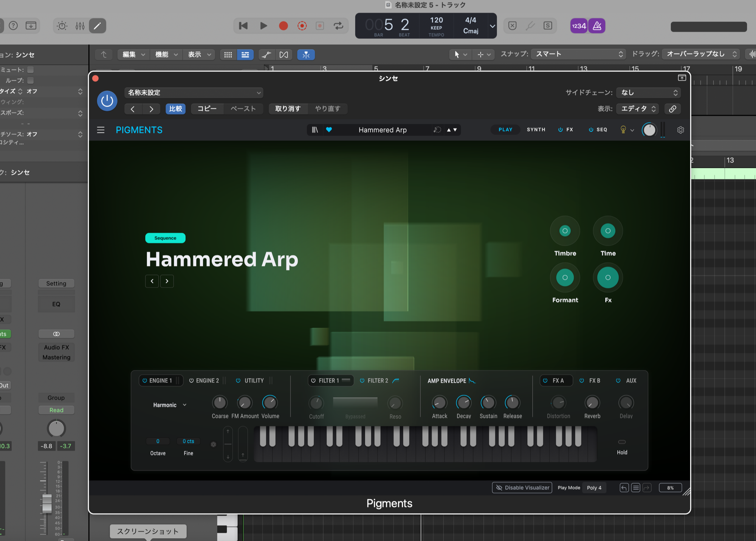The height and width of the screenshot is (541, 756).
Task: Toggle the metronome click icon
Action: pyautogui.click(x=597, y=26)
